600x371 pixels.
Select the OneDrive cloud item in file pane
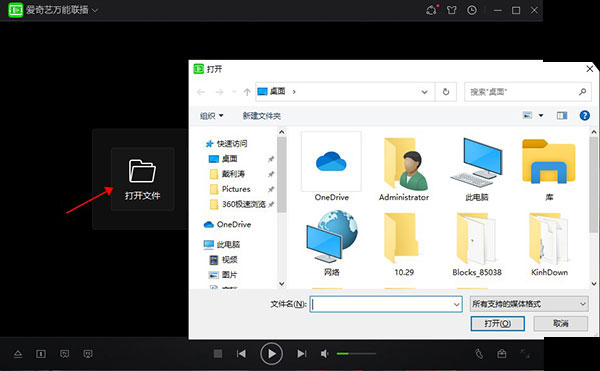331,167
